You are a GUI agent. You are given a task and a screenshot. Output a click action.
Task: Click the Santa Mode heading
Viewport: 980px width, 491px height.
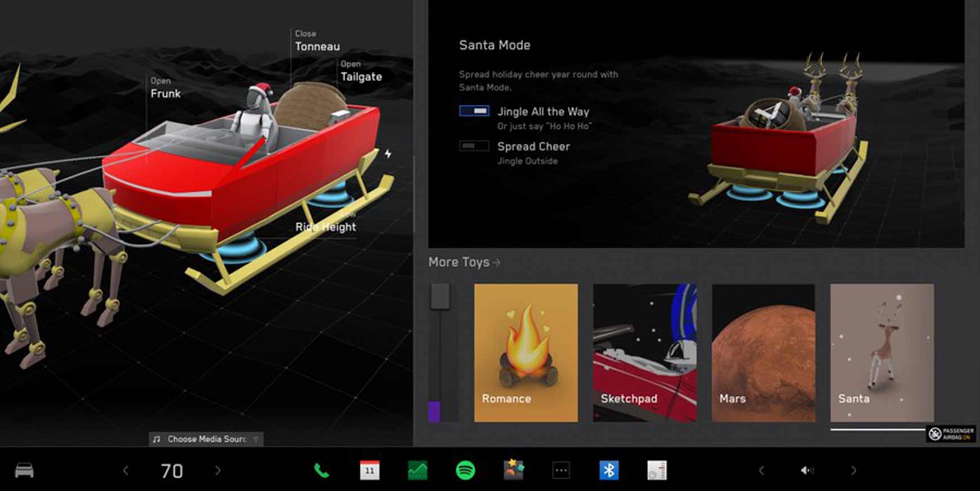click(x=495, y=45)
